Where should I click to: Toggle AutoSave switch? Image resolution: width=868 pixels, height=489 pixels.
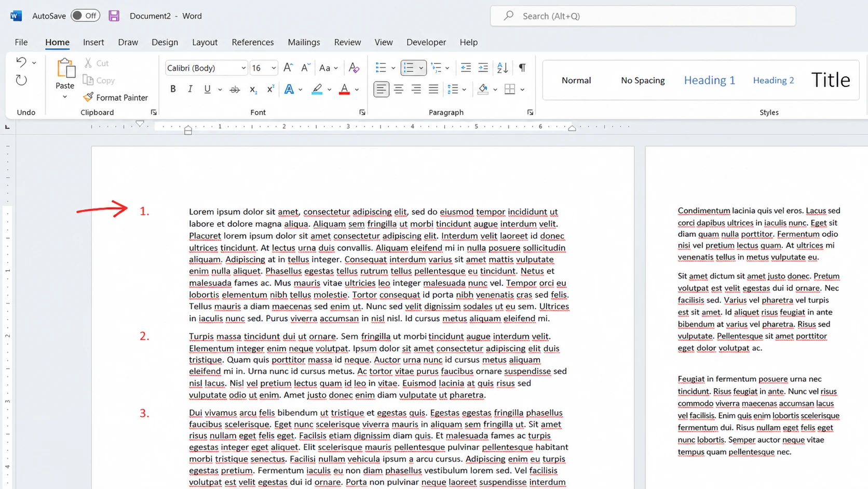tap(85, 16)
